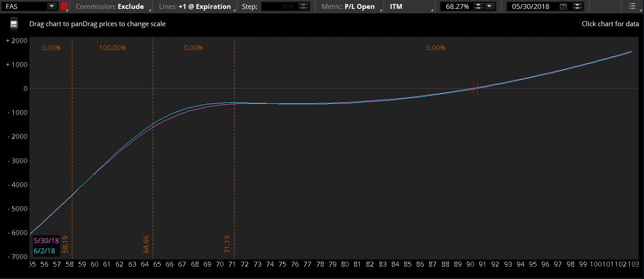Click the red alert badge beside FAS

tap(64, 7)
